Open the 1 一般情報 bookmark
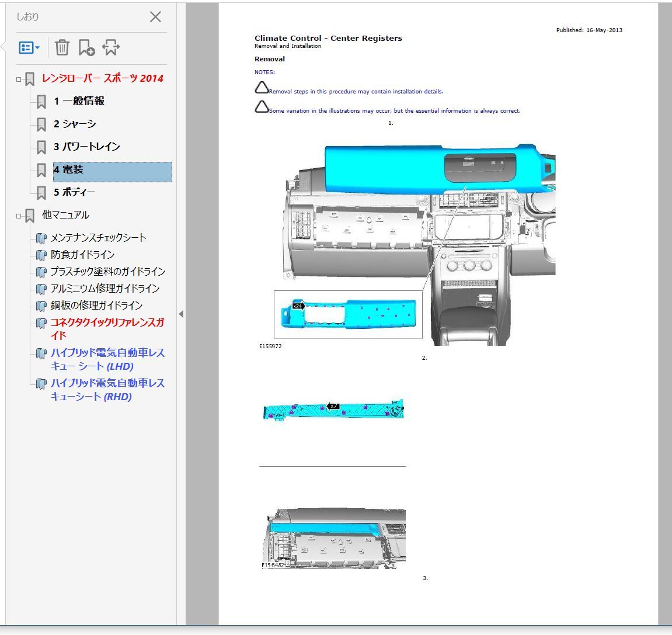This screenshot has height=635, width=672. pyautogui.click(x=79, y=101)
